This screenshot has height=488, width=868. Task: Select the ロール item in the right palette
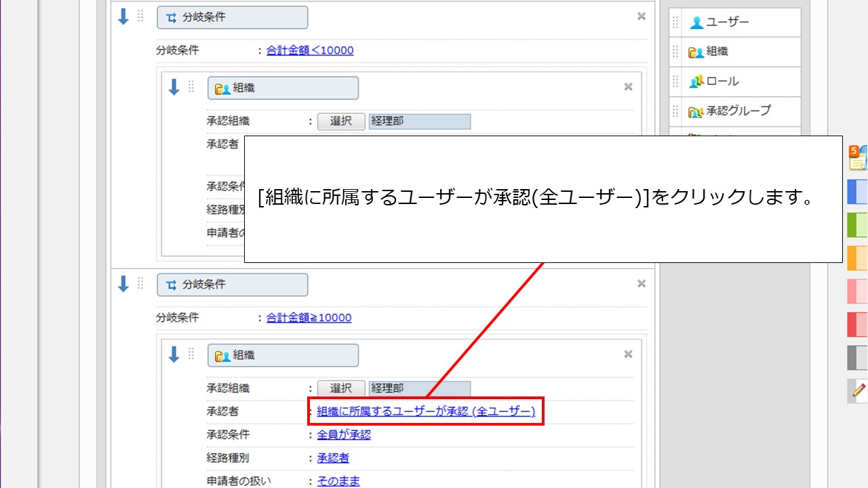[722, 81]
